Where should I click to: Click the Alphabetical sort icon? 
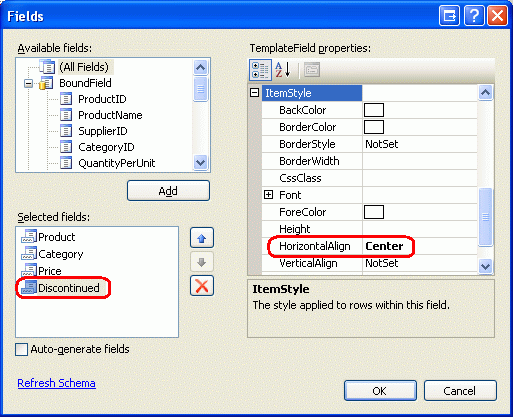coord(283,70)
